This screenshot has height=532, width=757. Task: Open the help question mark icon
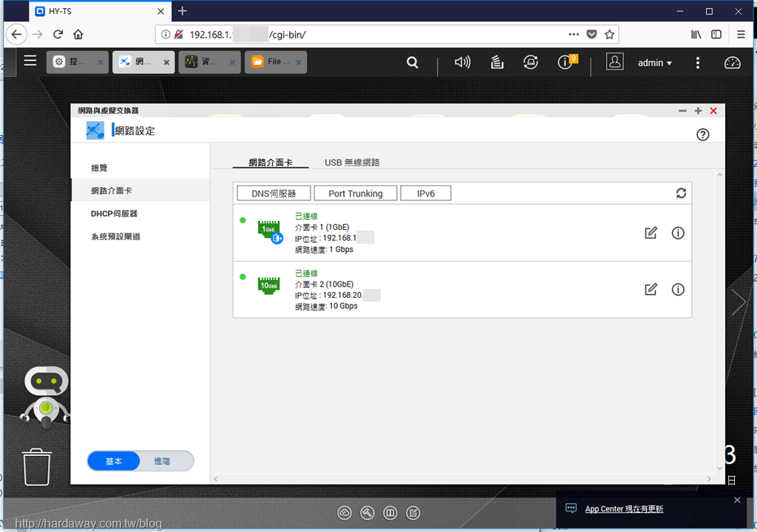click(702, 134)
